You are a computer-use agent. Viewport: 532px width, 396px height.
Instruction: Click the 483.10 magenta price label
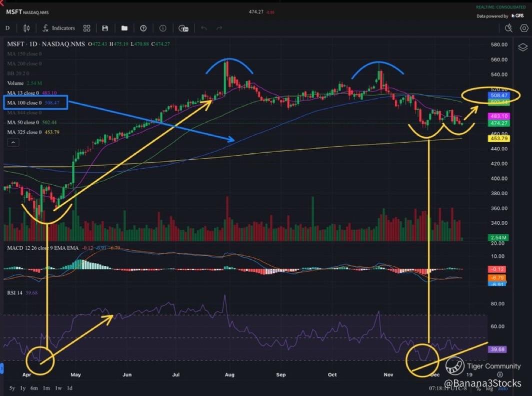(x=498, y=116)
